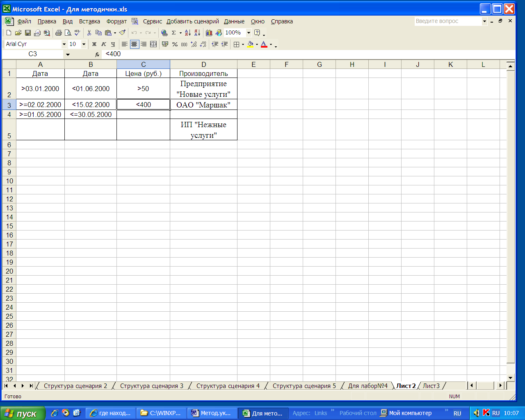The image size is (525, 420).
Task: Switch to sheet tab Для лабор№4
Action: (368, 386)
